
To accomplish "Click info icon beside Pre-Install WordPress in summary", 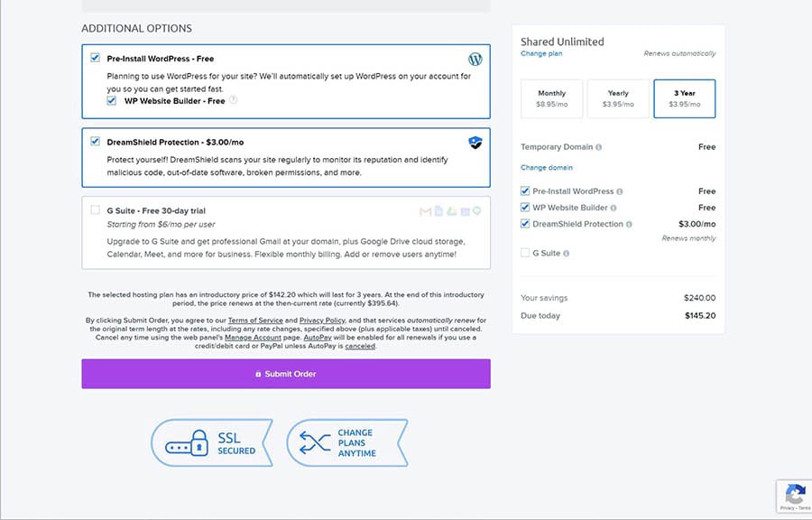I will [x=620, y=191].
